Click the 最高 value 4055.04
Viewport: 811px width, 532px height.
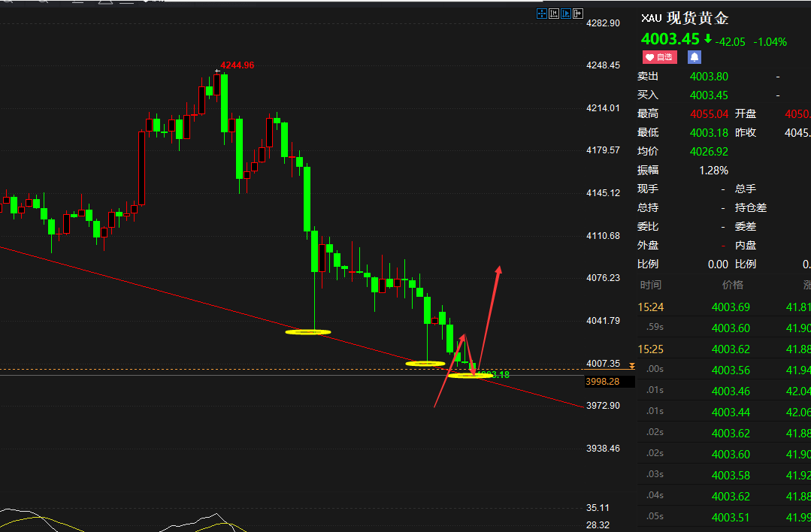pos(709,113)
